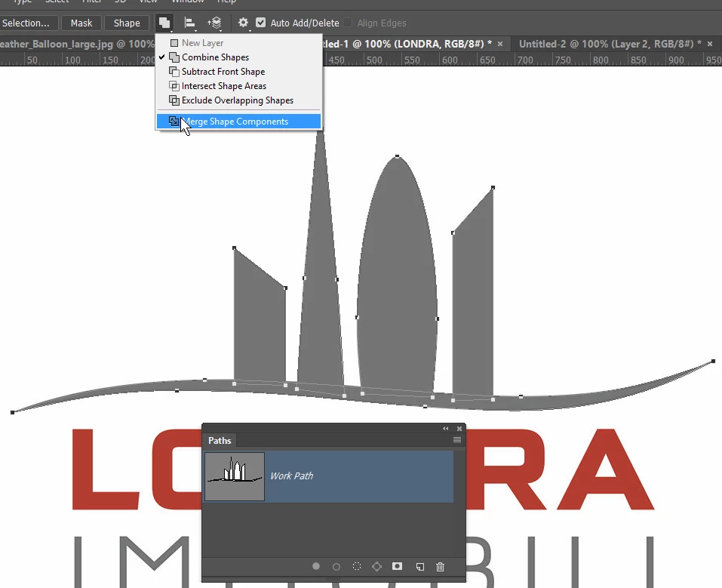Choose Merge Shape Components
The image size is (722, 588).
(x=238, y=122)
